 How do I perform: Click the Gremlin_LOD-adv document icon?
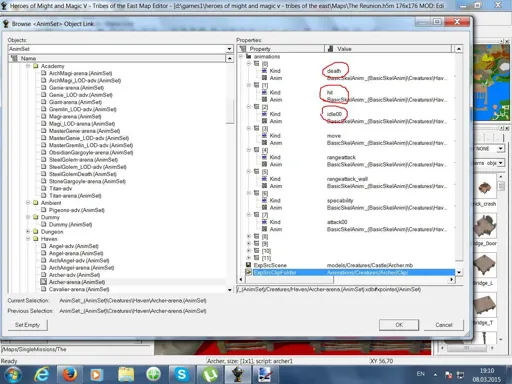pos(43,109)
